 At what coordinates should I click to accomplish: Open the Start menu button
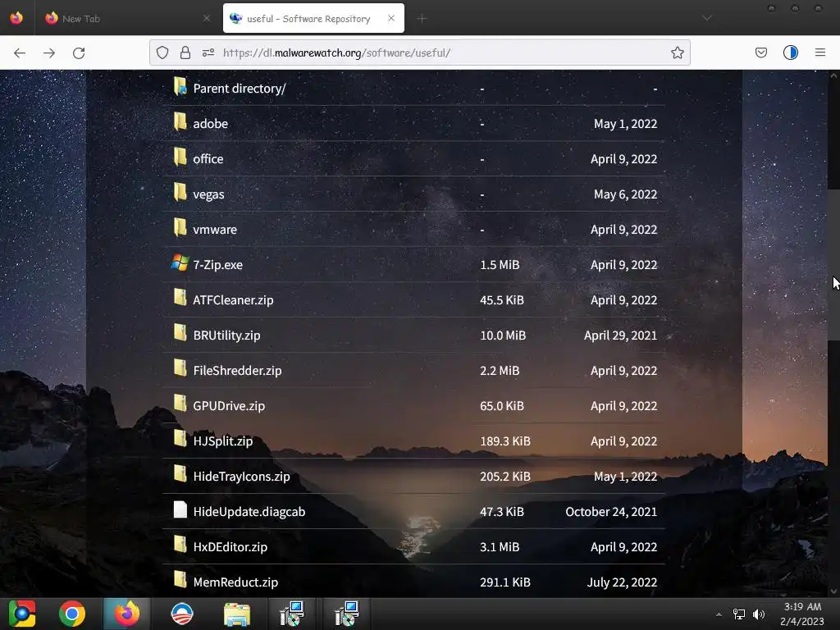click(22, 614)
